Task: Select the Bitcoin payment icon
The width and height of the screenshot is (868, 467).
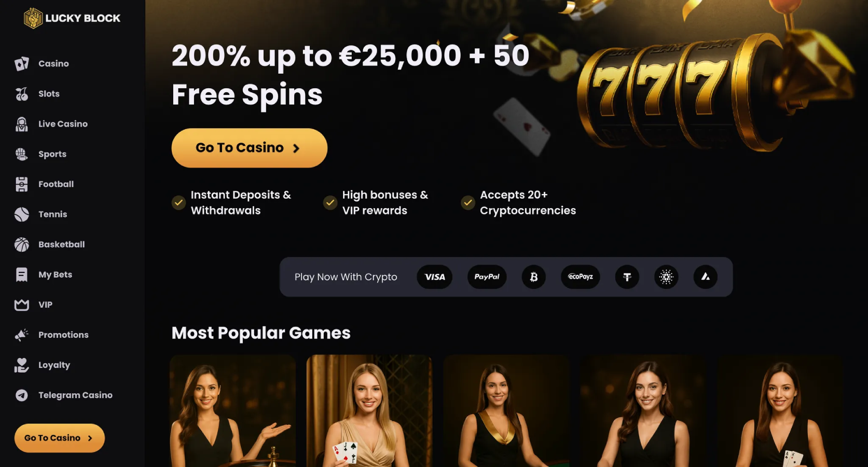Action: coord(533,277)
